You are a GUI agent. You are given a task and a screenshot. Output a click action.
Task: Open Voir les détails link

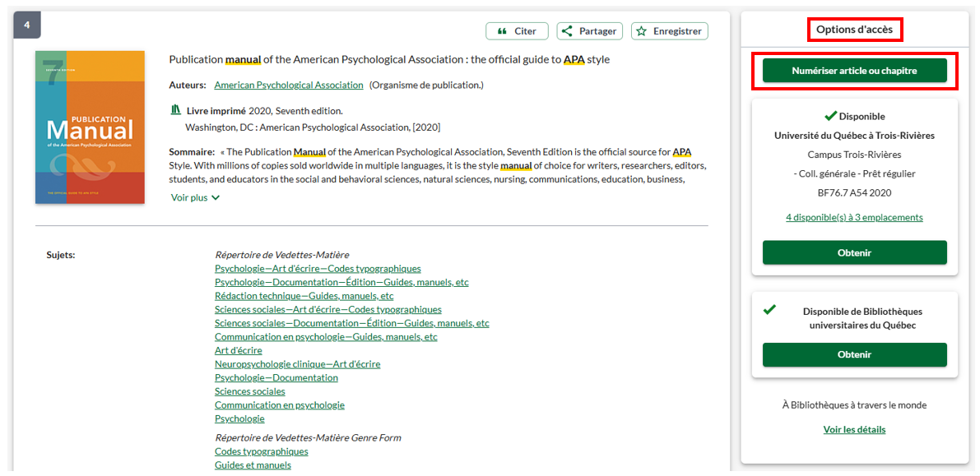[x=854, y=429]
